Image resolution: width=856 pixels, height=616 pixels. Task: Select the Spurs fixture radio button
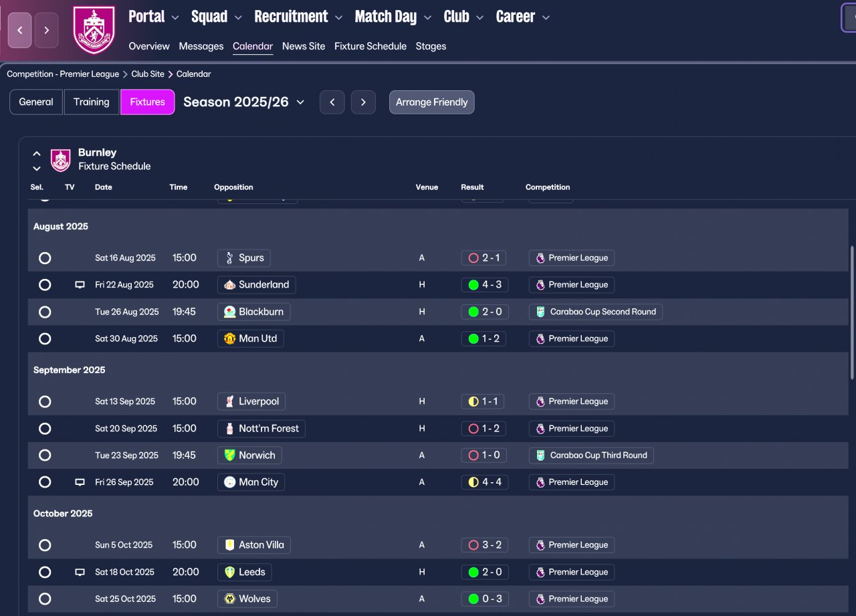pos(45,258)
